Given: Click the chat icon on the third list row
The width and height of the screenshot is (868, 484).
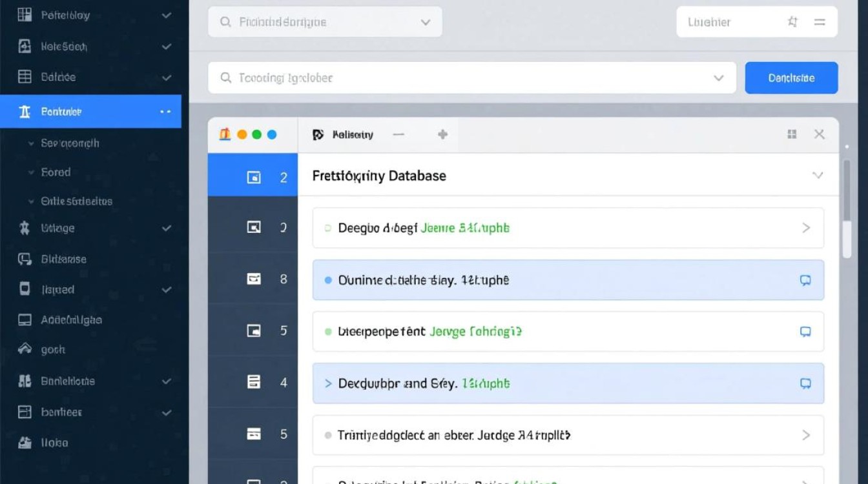Looking at the screenshot, I should point(805,332).
